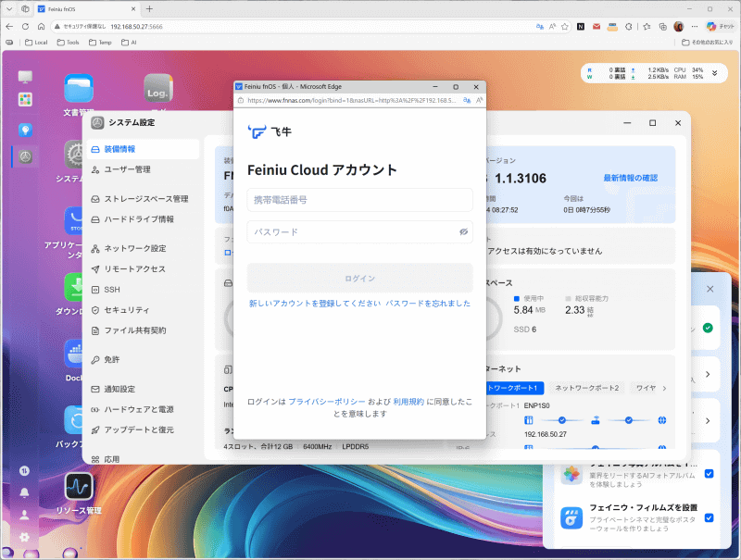This screenshot has height=560, width=741.
Task: Click パスワードを忘れました link
Action: point(428,303)
